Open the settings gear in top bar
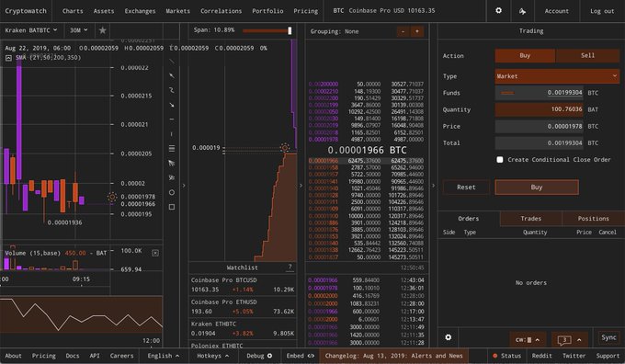This screenshot has height=364, width=625. tap(498, 11)
